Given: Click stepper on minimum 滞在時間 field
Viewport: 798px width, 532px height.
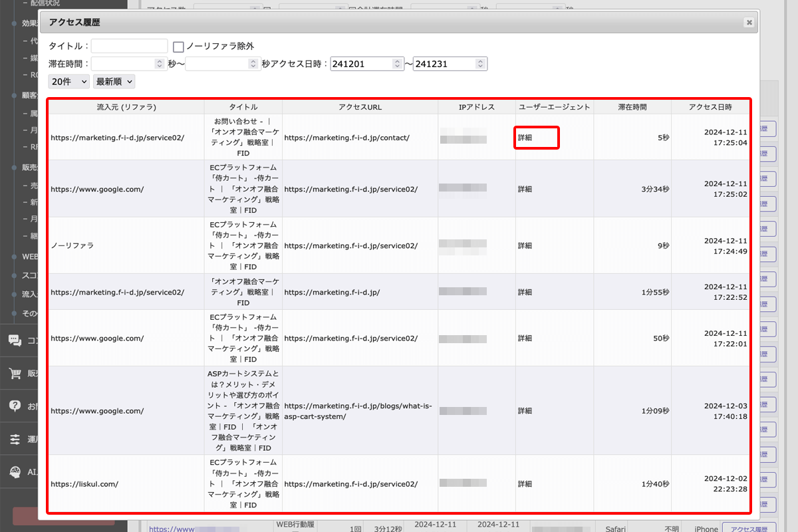Looking at the screenshot, I should tap(159, 64).
